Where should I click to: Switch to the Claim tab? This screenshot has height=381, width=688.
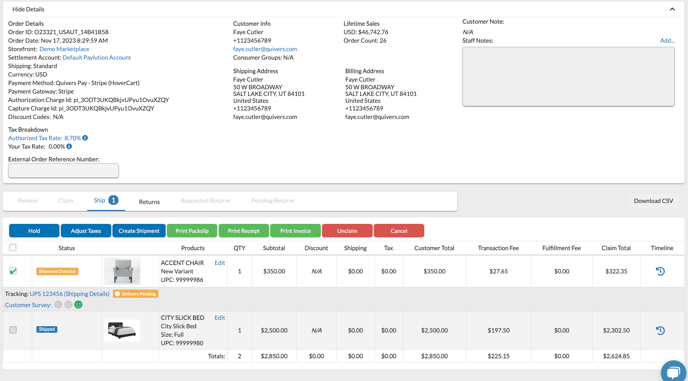65,201
